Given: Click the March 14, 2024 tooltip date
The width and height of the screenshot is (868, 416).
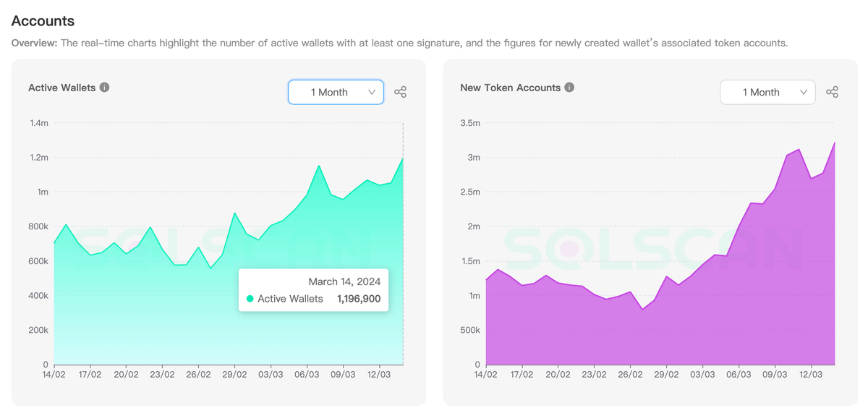Looking at the screenshot, I should click(344, 281).
